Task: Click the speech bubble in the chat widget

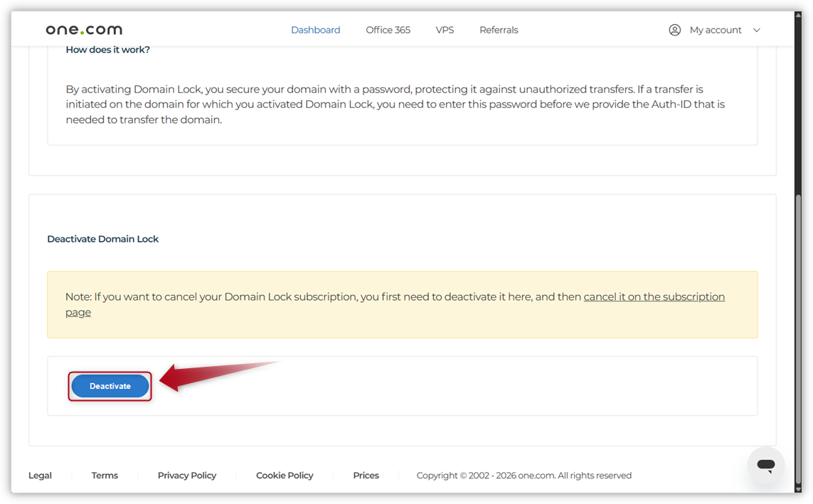Action: click(x=765, y=464)
